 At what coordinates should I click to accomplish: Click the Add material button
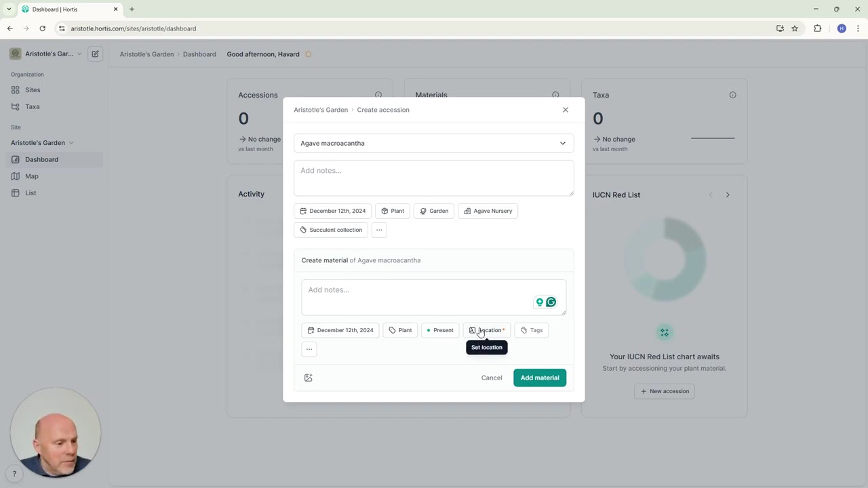(540, 378)
